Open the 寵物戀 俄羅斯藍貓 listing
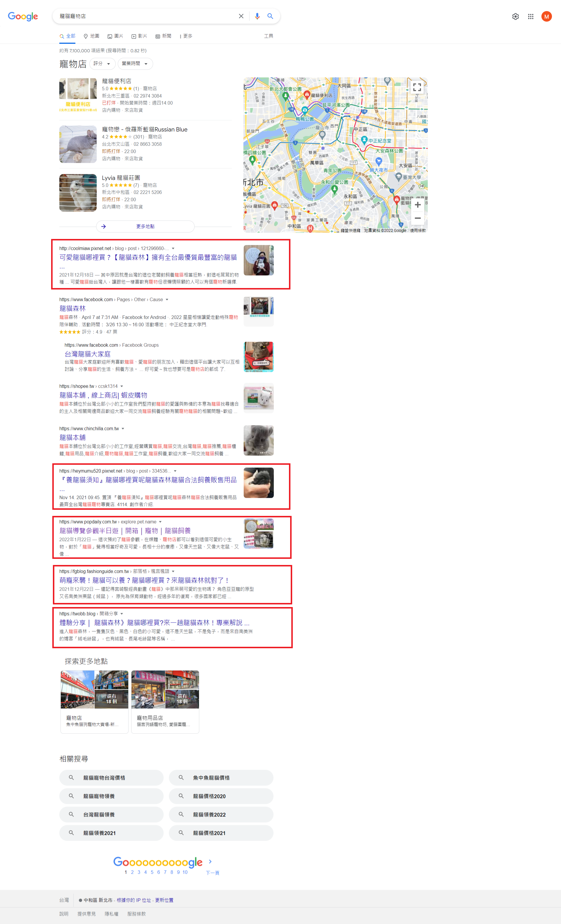Viewport: 561px width, 924px height. click(x=145, y=129)
